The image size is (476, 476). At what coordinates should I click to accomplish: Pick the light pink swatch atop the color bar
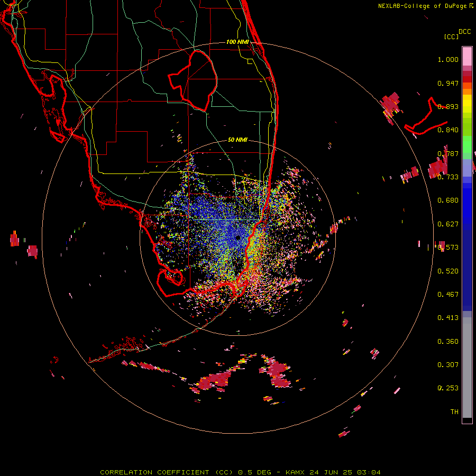467,56
